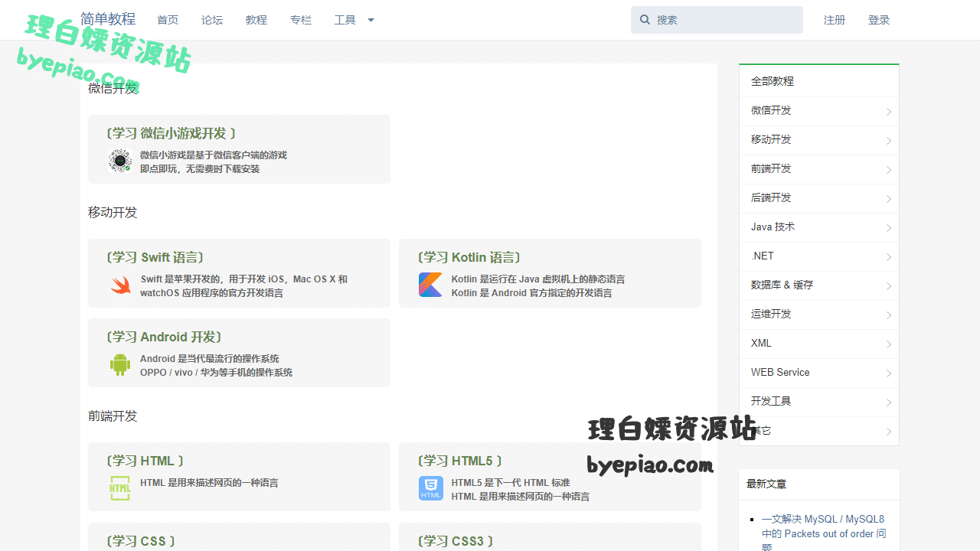Click the 登录 link
This screenshot has width=980, height=551.
point(879,20)
